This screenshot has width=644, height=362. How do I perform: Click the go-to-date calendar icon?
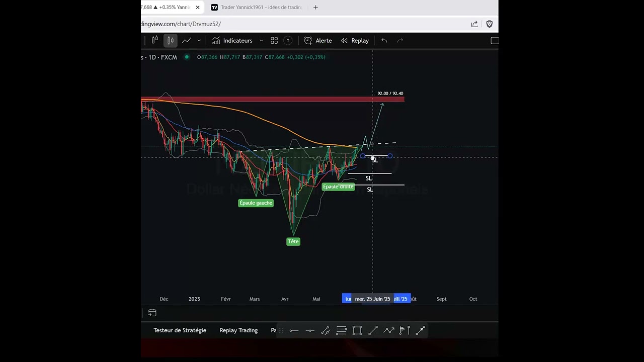point(152,313)
